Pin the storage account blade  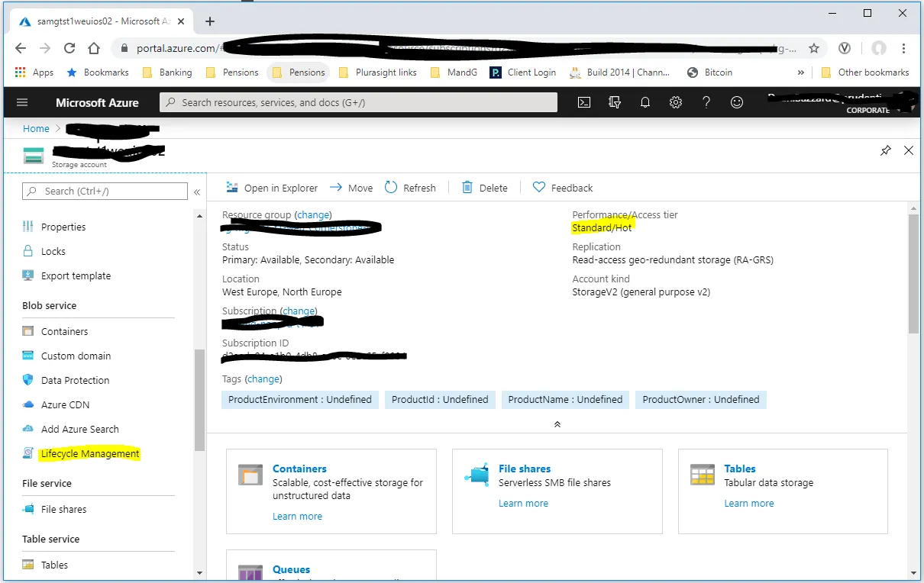click(886, 150)
